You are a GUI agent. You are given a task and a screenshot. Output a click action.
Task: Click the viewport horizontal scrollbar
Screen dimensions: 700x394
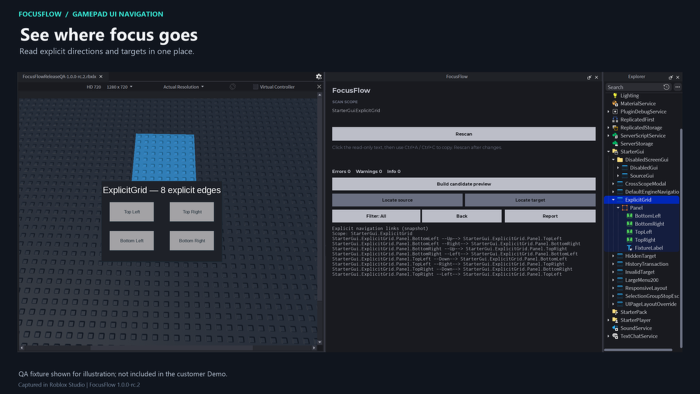[172, 348]
